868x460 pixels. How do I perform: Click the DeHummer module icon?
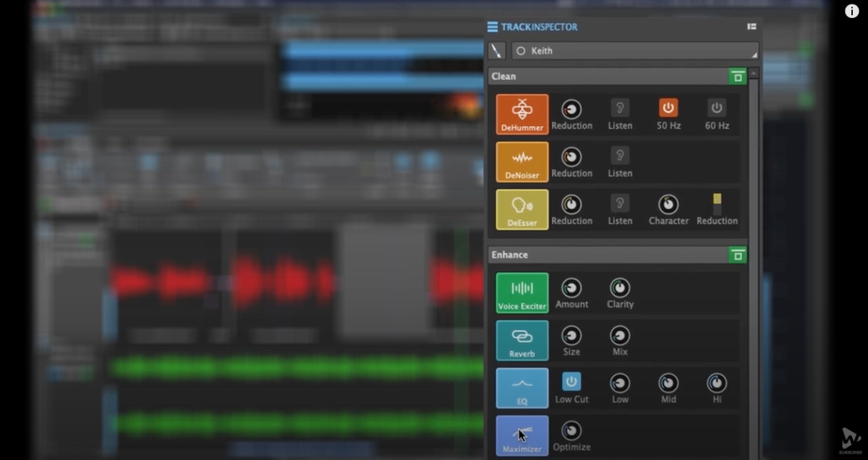pyautogui.click(x=522, y=114)
